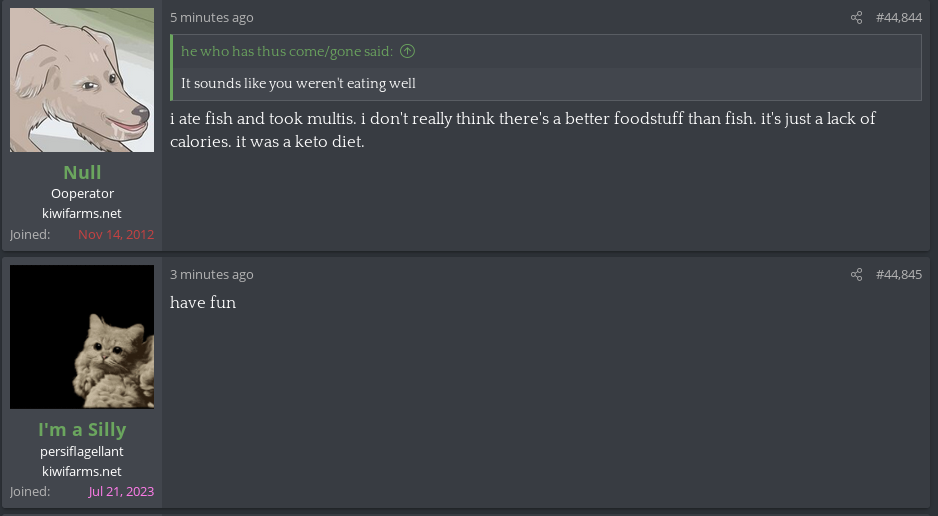Click "Ooperator" user title under Null
This screenshot has width=938, height=516.
click(x=82, y=194)
